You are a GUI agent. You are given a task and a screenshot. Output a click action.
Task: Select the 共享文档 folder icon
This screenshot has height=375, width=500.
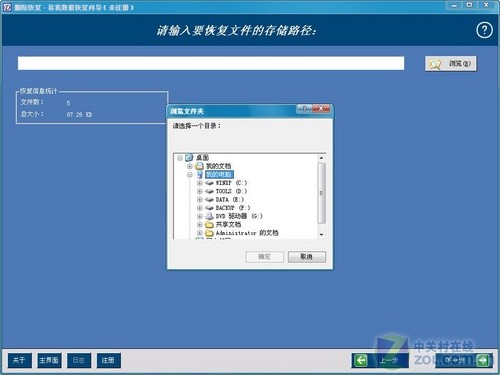(209, 224)
